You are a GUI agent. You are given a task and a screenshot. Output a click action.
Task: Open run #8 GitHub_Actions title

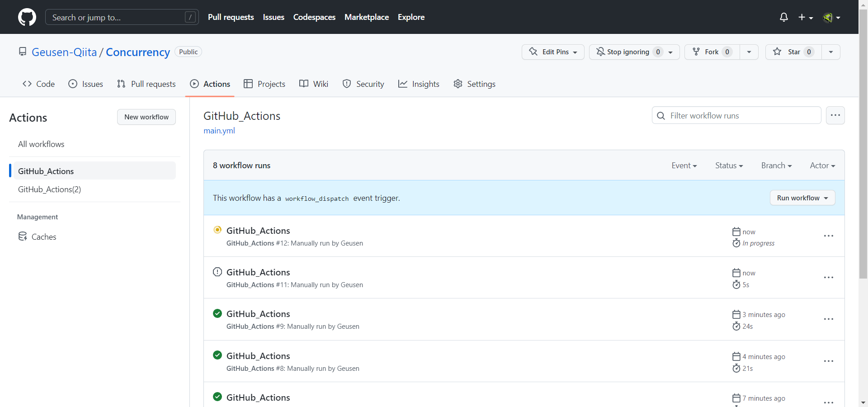pyautogui.click(x=258, y=356)
